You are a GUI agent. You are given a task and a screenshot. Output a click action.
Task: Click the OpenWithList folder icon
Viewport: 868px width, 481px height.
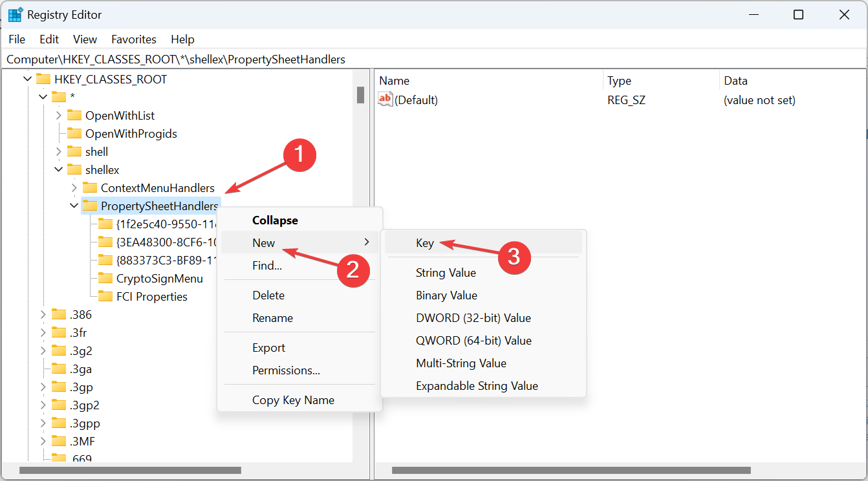pos(74,115)
